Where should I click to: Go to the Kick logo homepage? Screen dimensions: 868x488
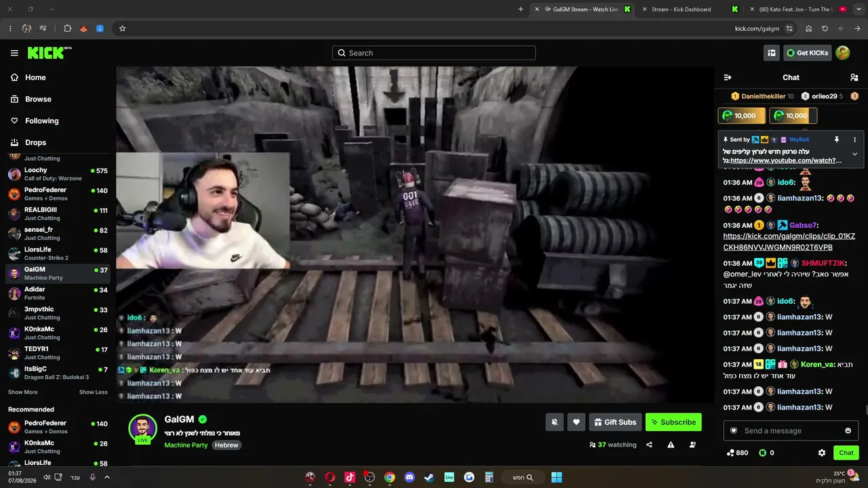(50, 53)
